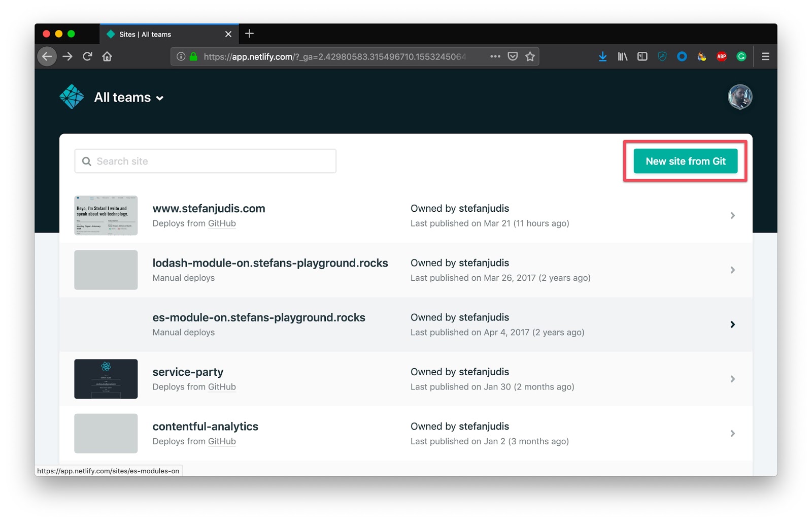Save page to Pocket

pyautogui.click(x=513, y=56)
